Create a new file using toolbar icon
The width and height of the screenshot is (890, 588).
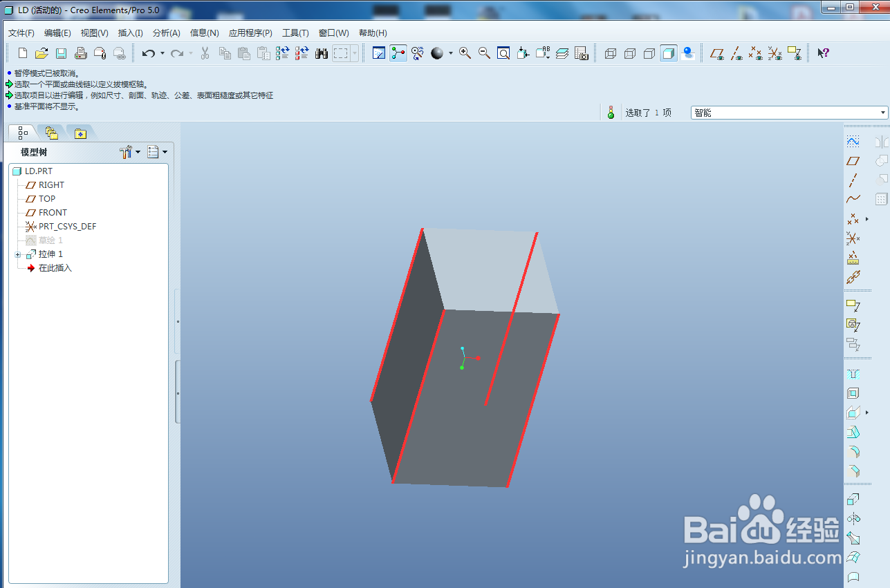(23, 53)
